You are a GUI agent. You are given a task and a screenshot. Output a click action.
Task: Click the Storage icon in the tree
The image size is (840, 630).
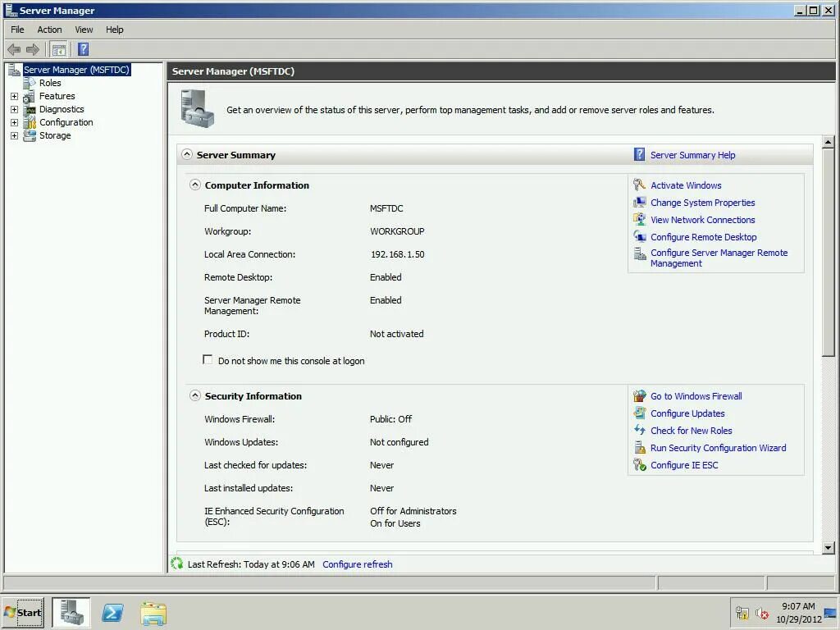[30, 135]
